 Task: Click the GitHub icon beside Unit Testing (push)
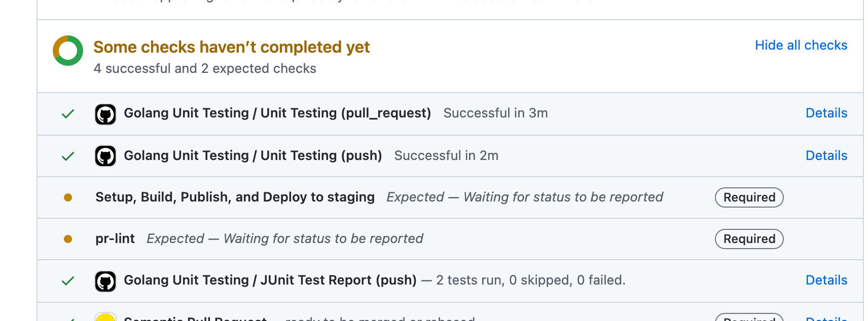[x=105, y=155]
